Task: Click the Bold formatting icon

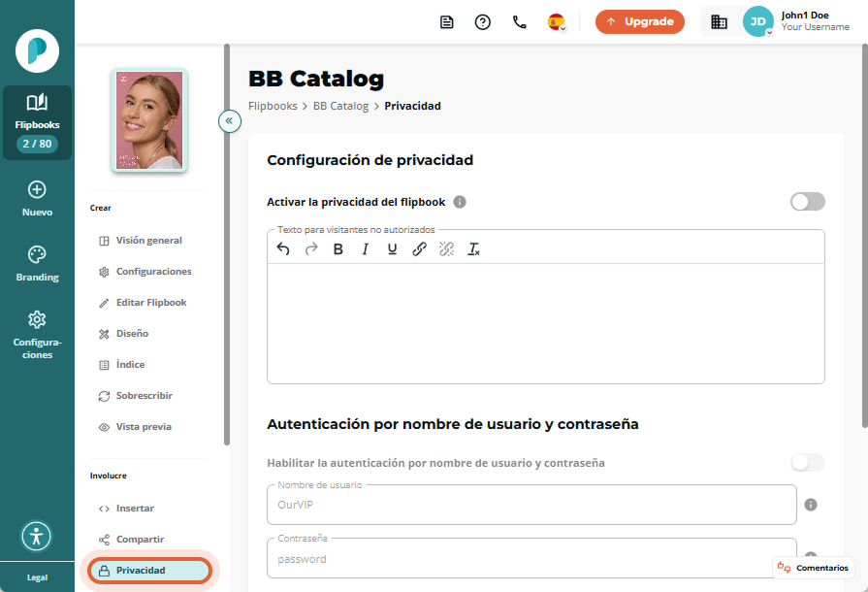Action: pos(338,249)
